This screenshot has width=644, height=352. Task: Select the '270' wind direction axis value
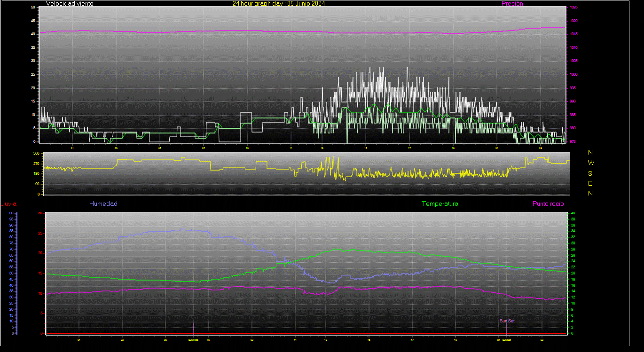coord(36,164)
